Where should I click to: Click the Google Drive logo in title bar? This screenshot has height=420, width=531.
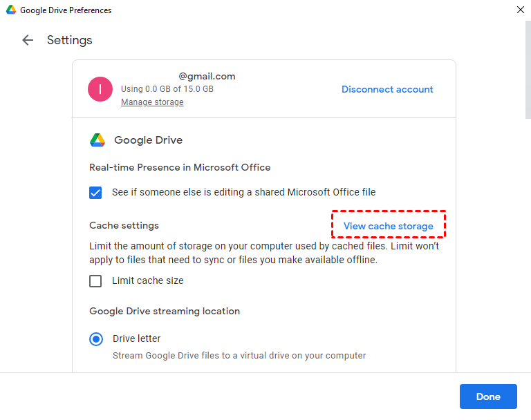pyautogui.click(x=10, y=10)
